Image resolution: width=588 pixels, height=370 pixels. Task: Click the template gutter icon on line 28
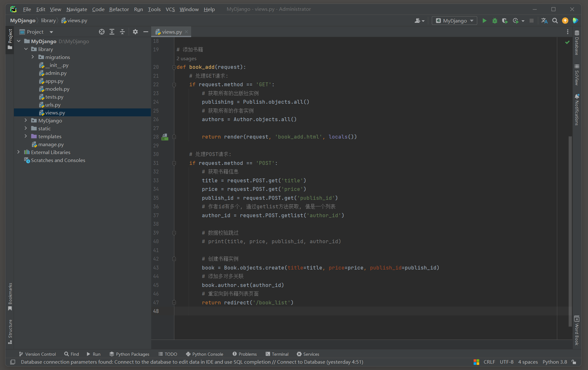tap(165, 137)
